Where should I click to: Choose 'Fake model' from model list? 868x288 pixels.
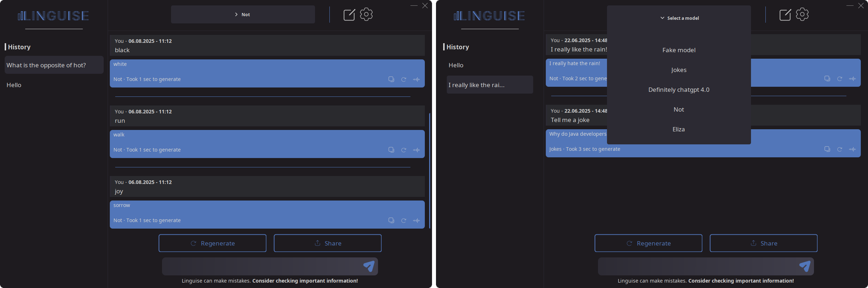(679, 50)
